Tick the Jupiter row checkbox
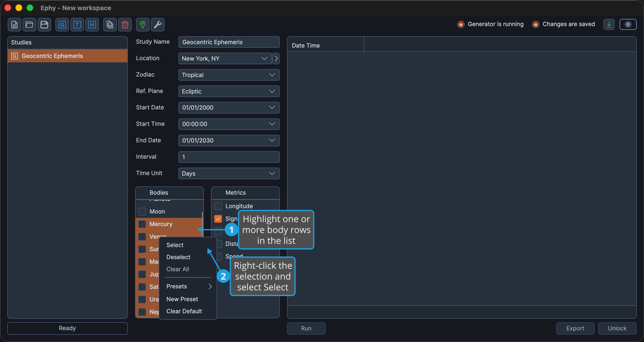 coord(142,274)
